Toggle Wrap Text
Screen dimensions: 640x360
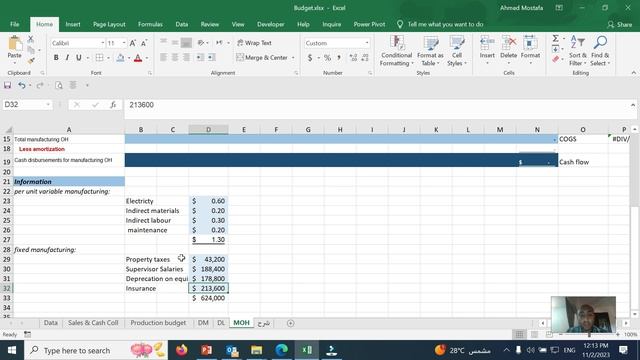pos(254,43)
